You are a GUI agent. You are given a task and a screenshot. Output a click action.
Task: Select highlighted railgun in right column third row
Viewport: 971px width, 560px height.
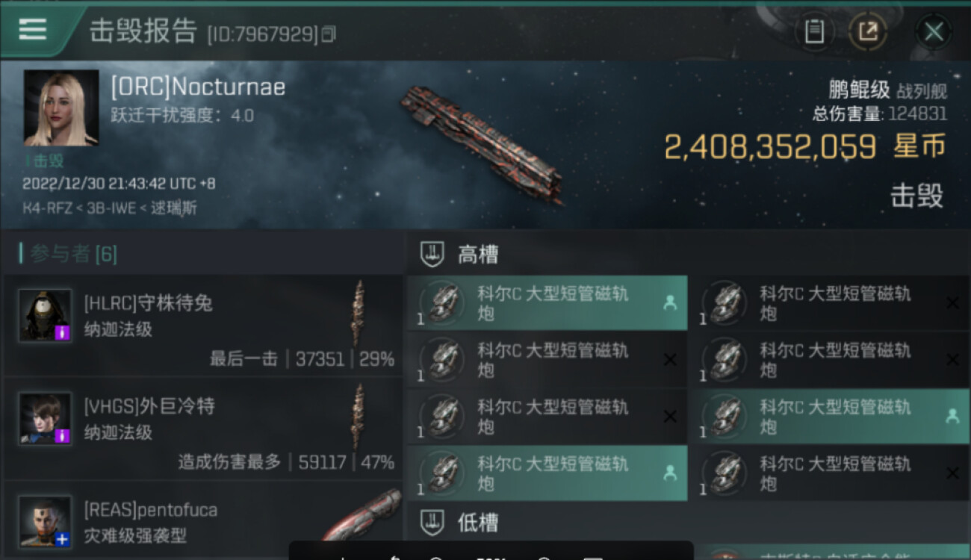(x=829, y=417)
